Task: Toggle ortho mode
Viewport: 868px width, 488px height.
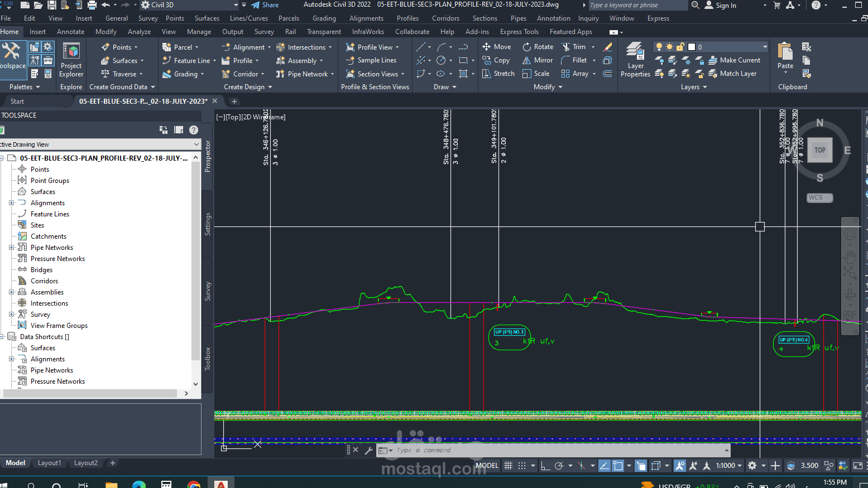Action: [x=545, y=466]
